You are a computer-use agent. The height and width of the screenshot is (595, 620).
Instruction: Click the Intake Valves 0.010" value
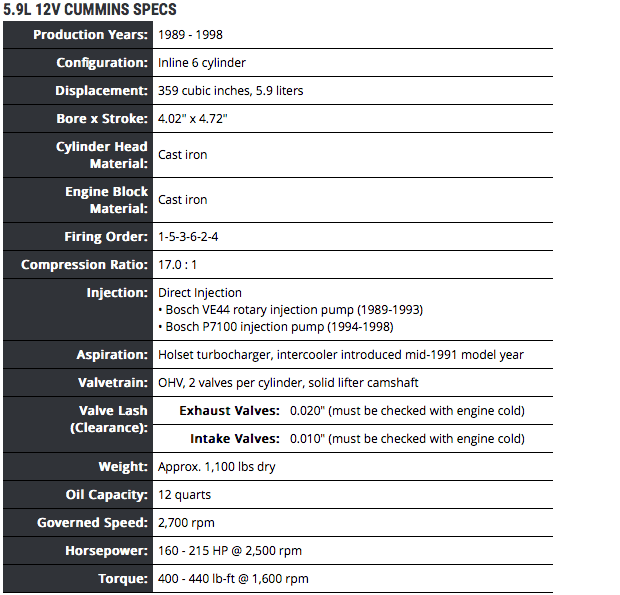406,439
